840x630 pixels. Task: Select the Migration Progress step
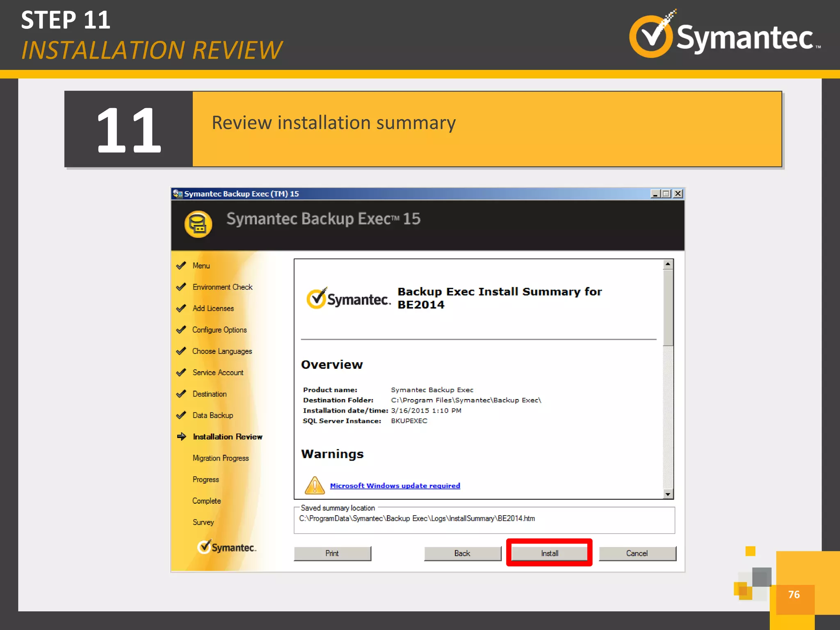pyautogui.click(x=220, y=458)
